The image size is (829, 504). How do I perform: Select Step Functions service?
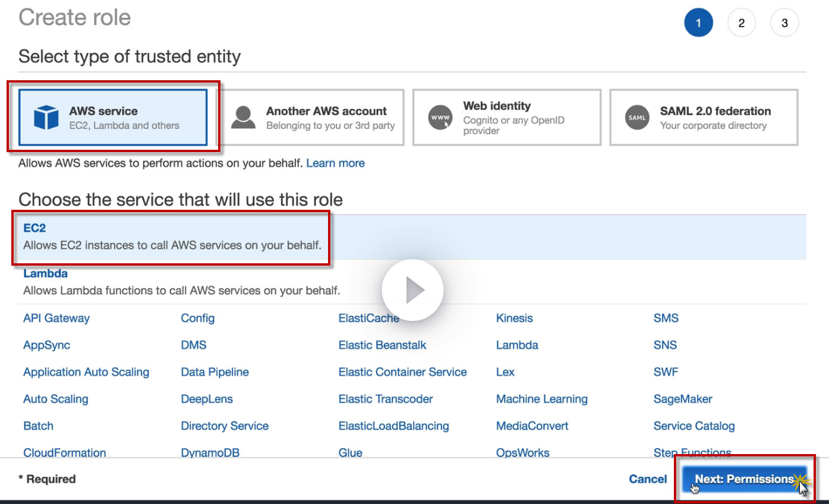tap(692, 453)
